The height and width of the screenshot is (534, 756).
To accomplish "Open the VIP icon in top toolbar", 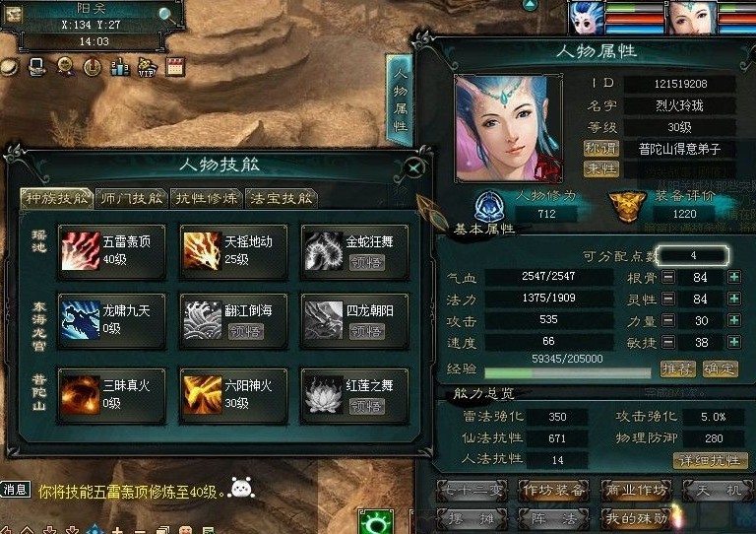I will click(147, 67).
